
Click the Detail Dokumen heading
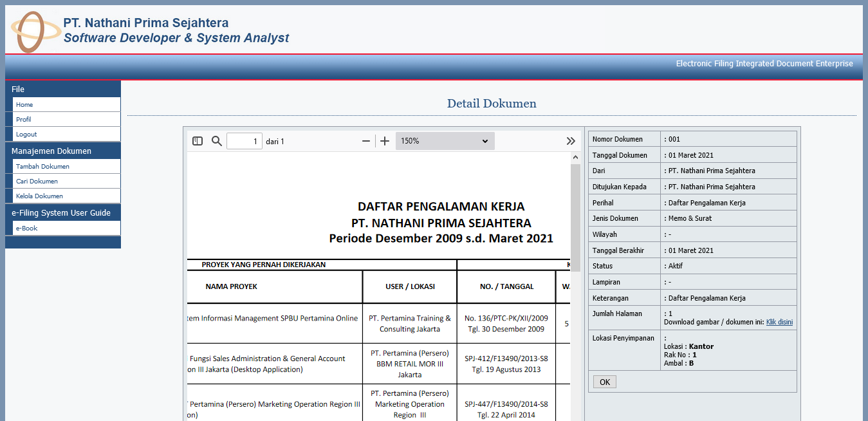[x=492, y=104]
